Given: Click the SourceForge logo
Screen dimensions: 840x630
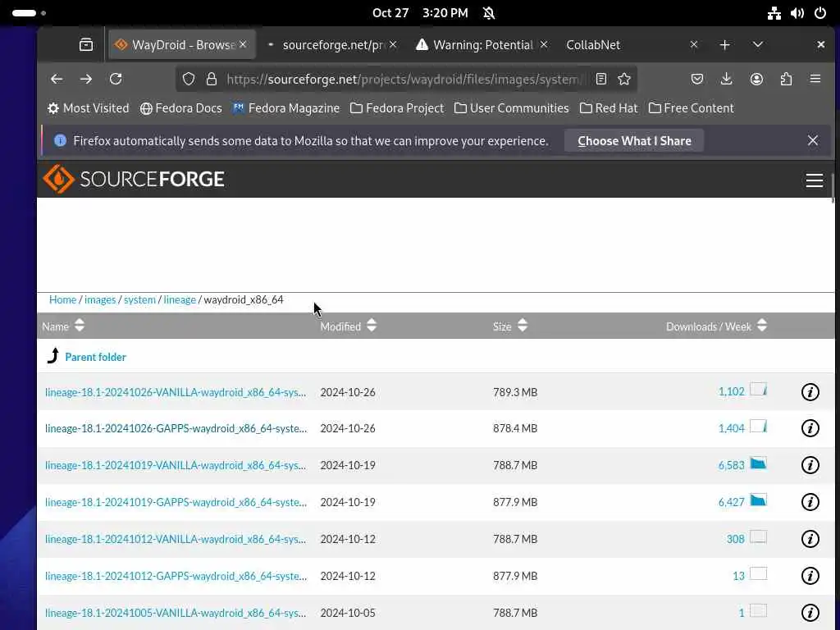Looking at the screenshot, I should click(134, 179).
